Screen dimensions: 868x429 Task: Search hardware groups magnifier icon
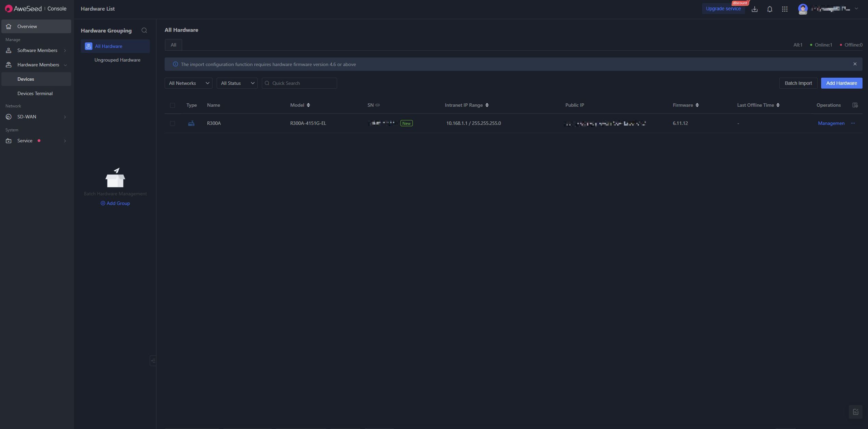coord(144,30)
